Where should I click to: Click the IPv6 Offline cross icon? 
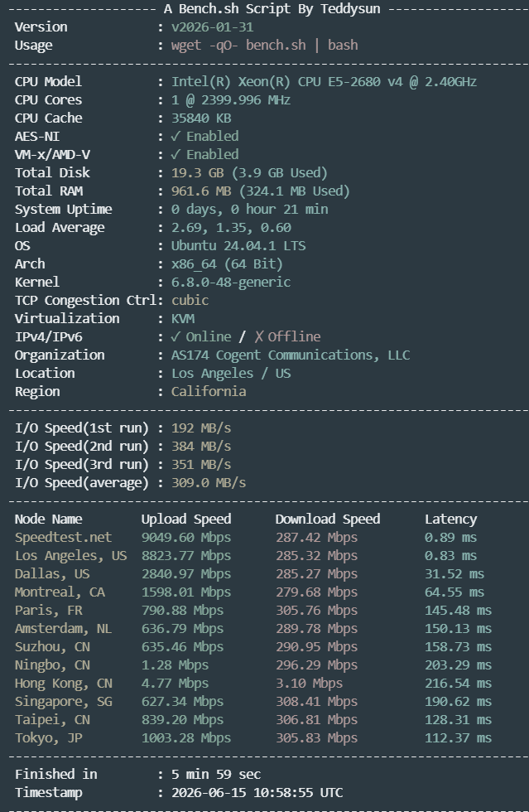(x=259, y=336)
